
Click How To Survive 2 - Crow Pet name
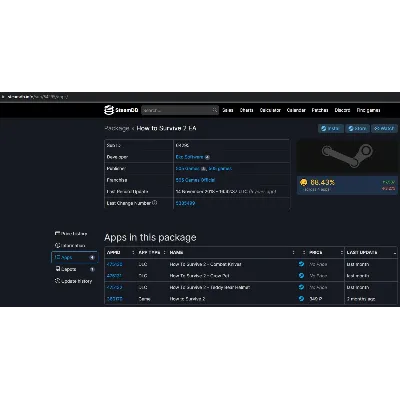point(199,276)
